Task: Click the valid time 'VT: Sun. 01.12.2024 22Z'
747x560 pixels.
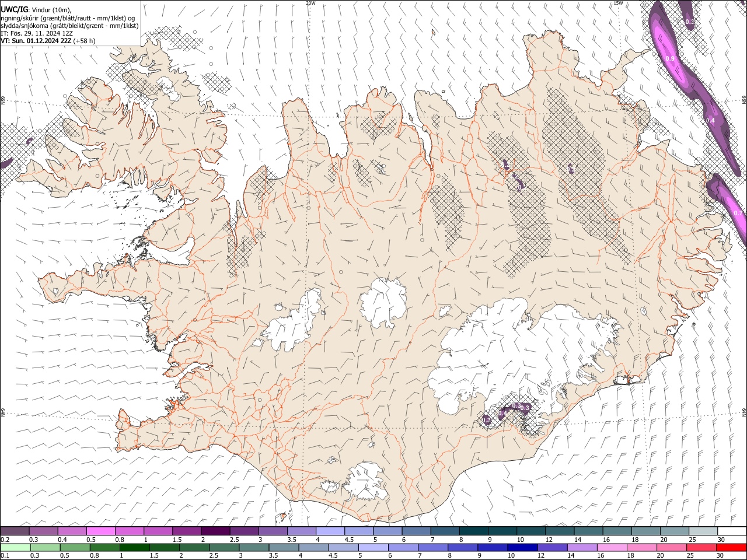Action: click(x=36, y=41)
